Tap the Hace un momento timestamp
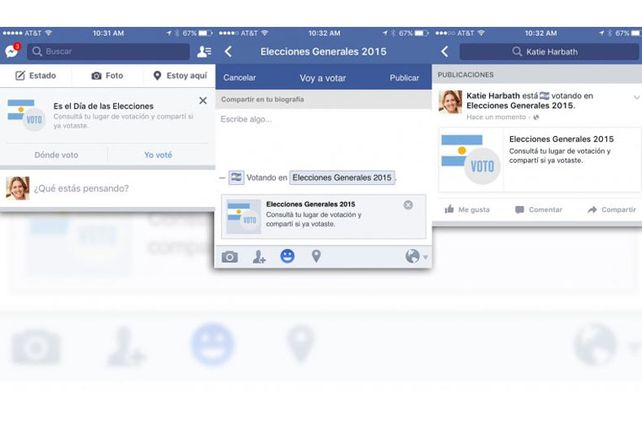Image resolution: width=642 pixels, height=448 pixels. 496,117
